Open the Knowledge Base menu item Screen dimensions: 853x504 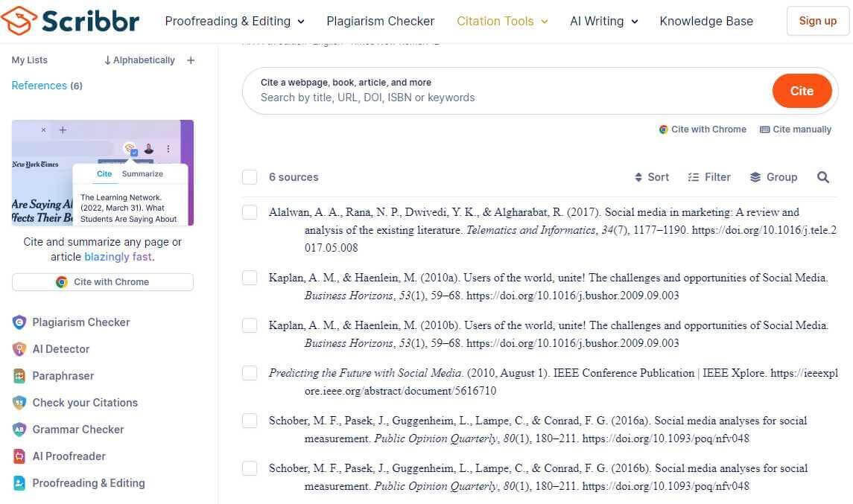[706, 21]
